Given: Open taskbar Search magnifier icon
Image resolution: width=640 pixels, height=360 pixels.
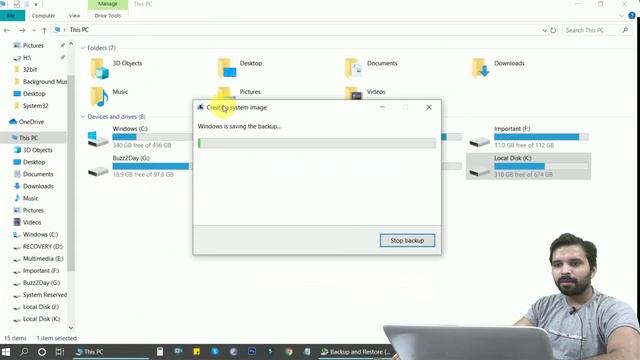Looking at the screenshot, I should (24, 352).
